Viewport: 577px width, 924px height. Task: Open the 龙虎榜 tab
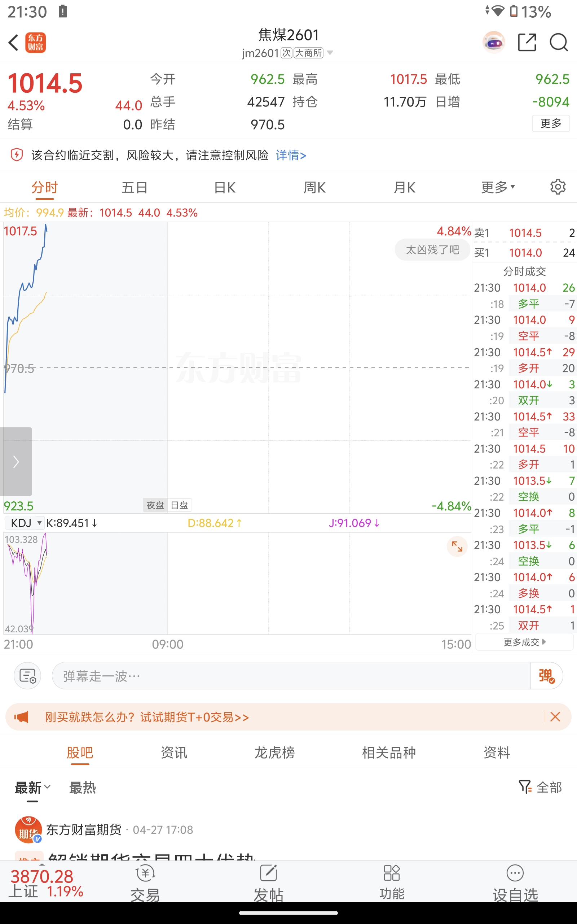274,753
